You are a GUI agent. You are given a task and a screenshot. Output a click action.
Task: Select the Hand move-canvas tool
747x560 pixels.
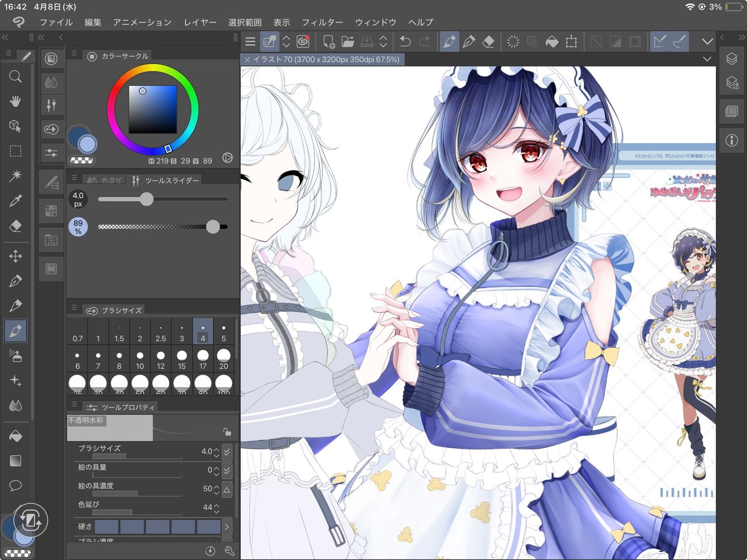click(x=16, y=101)
